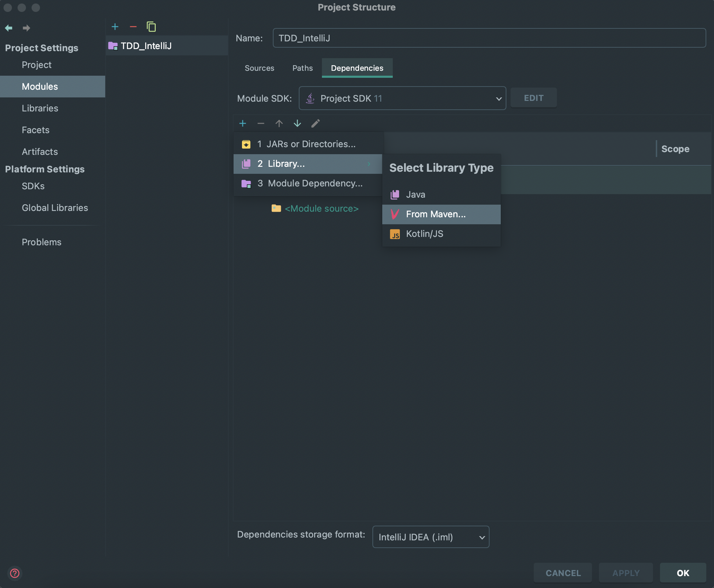Add a new module with plus icon
The image size is (714, 588).
click(x=115, y=27)
